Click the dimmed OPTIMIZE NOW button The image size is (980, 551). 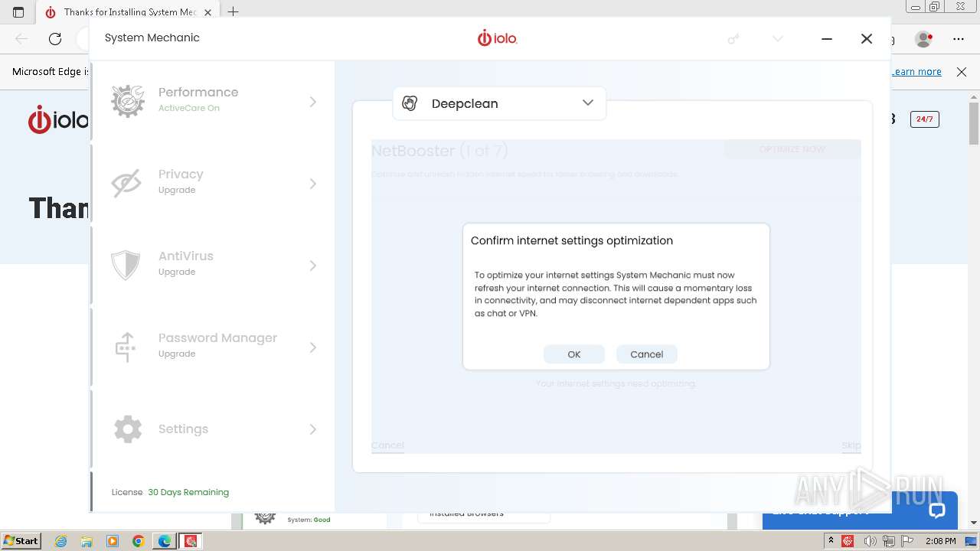pos(792,149)
